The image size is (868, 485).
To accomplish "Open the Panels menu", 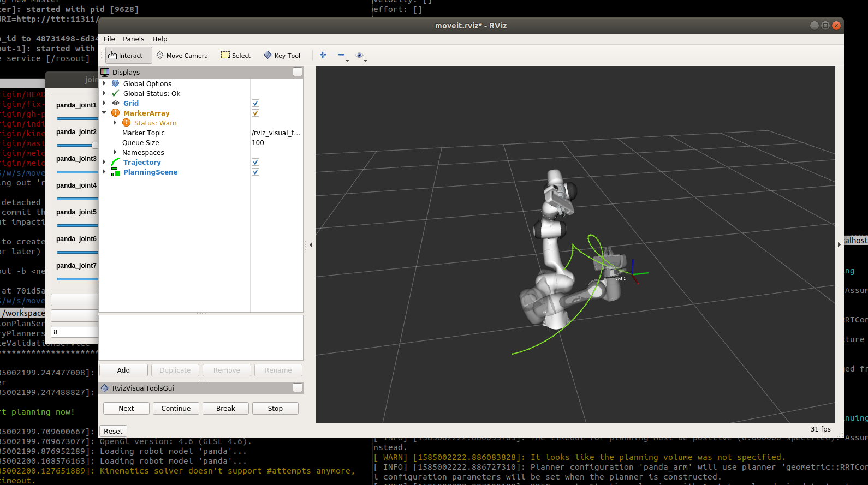I will pos(133,39).
